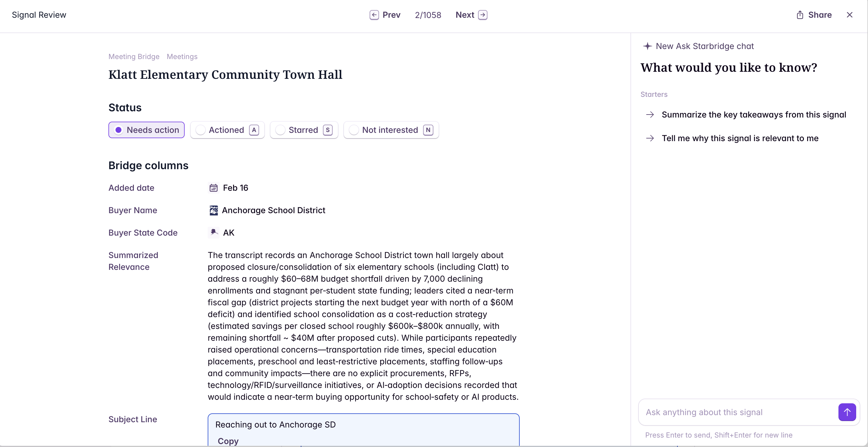This screenshot has height=447, width=868.
Task: Copy the subject line text
Action: tap(228, 441)
